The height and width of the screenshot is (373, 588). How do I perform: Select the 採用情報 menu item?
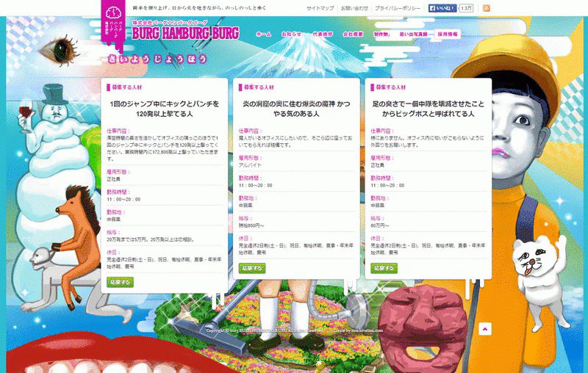tap(448, 34)
